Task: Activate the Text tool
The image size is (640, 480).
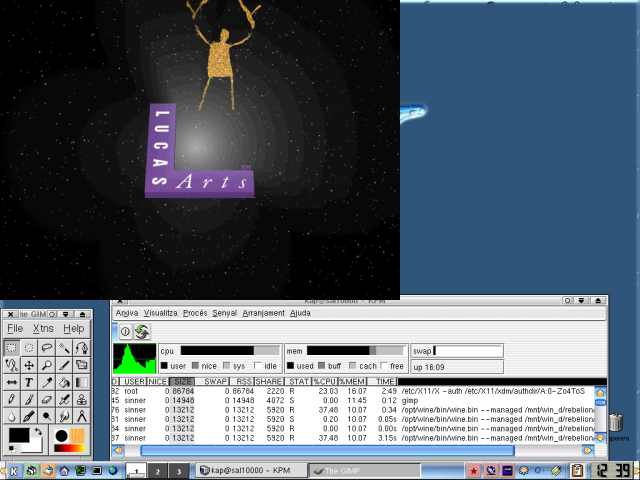Action: coord(29,382)
